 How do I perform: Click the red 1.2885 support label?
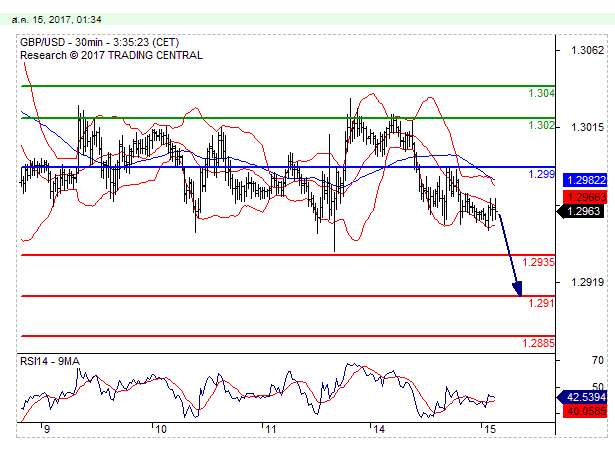click(539, 343)
